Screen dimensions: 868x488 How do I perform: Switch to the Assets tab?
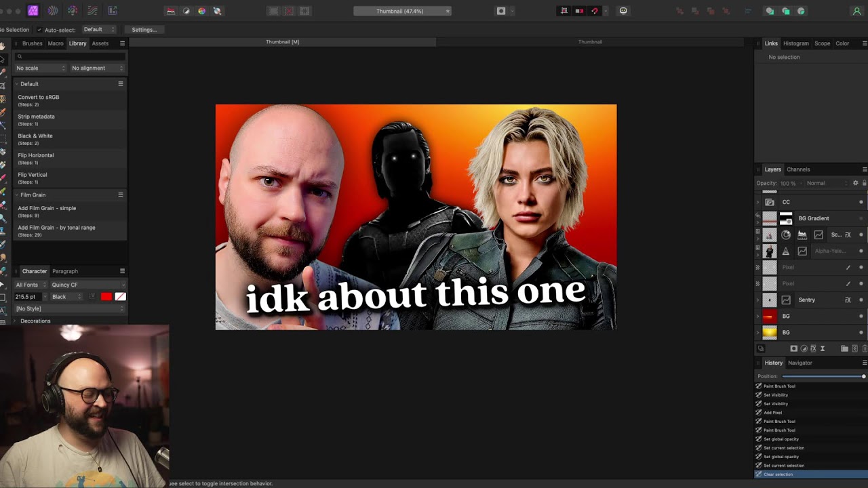[x=100, y=43]
